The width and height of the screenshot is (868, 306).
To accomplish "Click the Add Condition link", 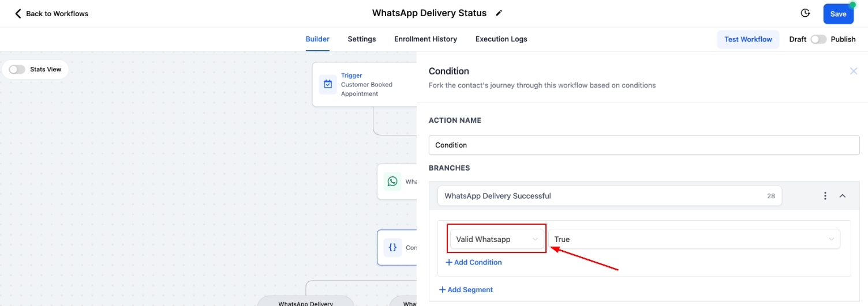I will (x=474, y=262).
